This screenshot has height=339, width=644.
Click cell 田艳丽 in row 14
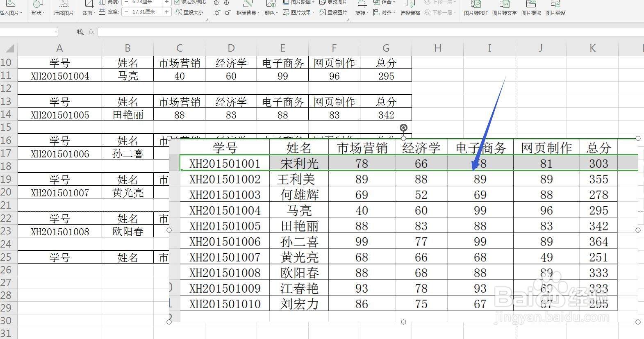pos(128,115)
